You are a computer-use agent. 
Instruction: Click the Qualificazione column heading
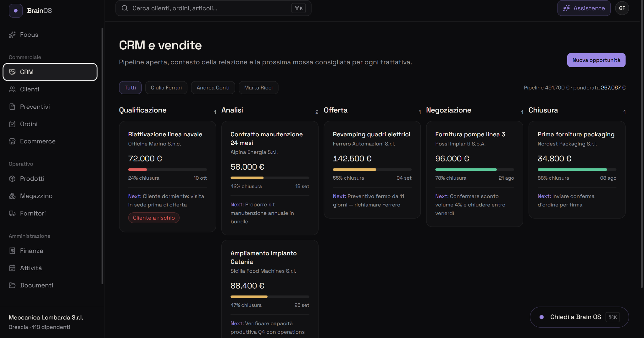(x=142, y=110)
